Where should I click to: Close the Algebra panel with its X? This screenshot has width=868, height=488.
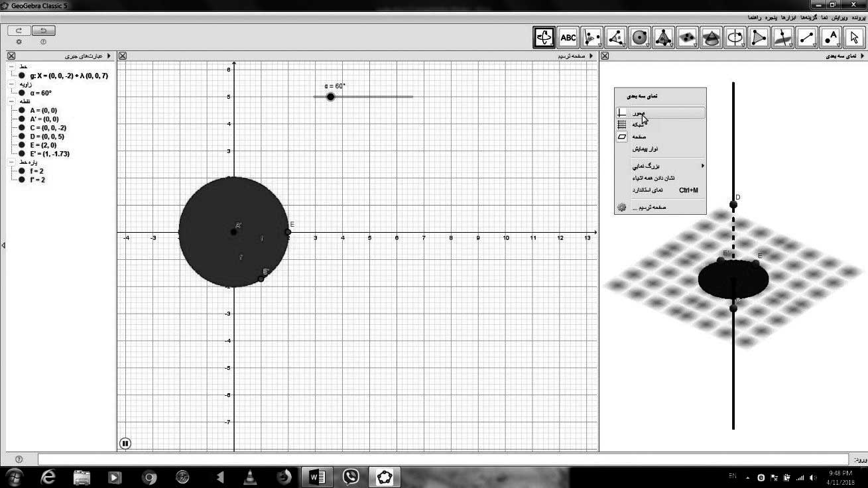11,56
